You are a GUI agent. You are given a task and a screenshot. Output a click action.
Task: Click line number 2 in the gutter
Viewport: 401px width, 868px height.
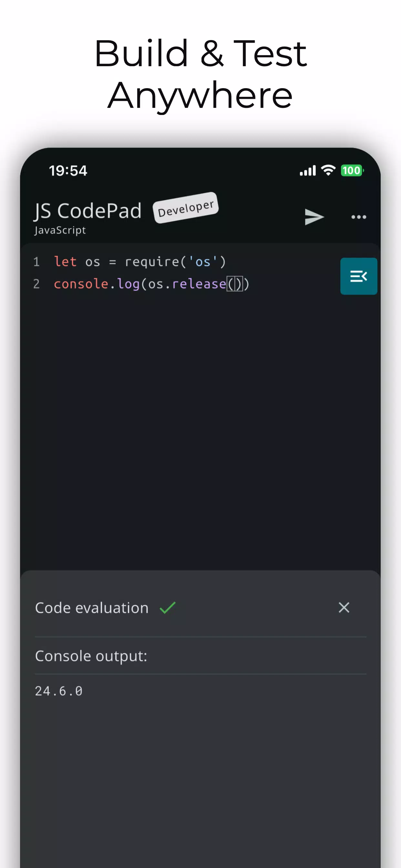[36, 284]
